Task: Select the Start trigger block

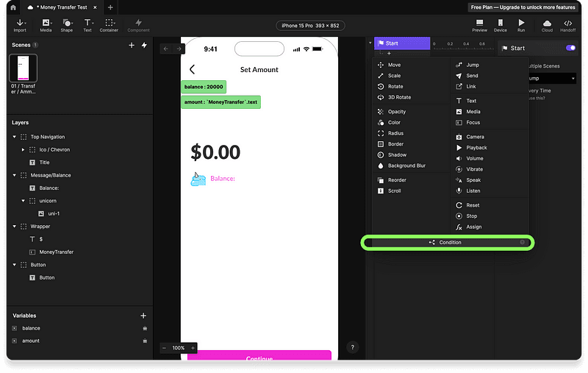Action: click(x=402, y=43)
